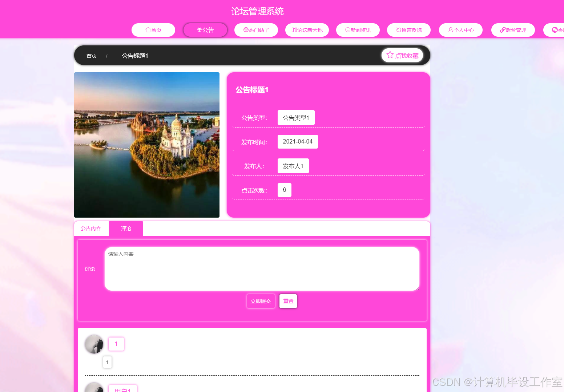
Task: Click the click count value 6
Action: pos(285,190)
